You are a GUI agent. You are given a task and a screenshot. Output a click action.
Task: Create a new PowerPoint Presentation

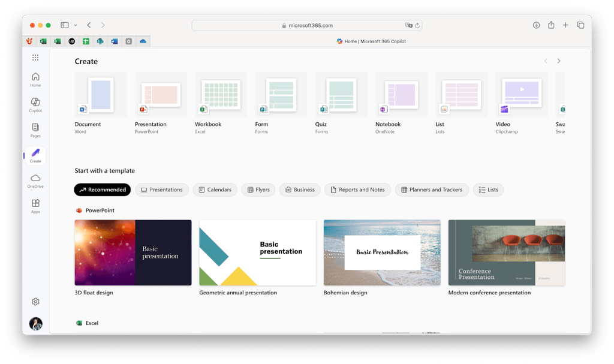(x=161, y=103)
